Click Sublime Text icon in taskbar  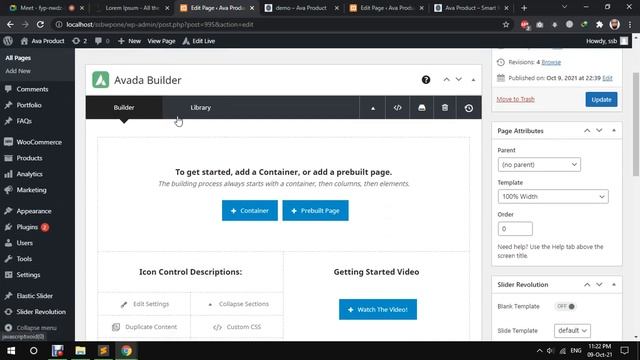103,351
